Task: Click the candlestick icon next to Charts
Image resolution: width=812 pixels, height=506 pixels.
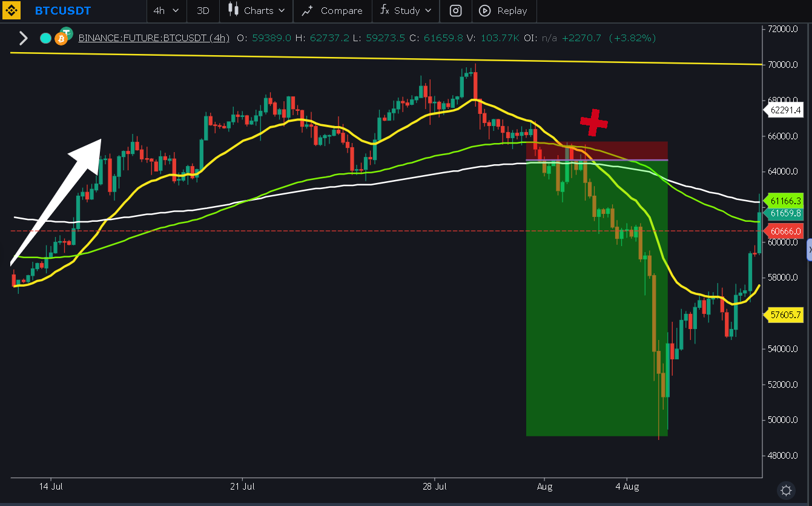Action: [233, 10]
